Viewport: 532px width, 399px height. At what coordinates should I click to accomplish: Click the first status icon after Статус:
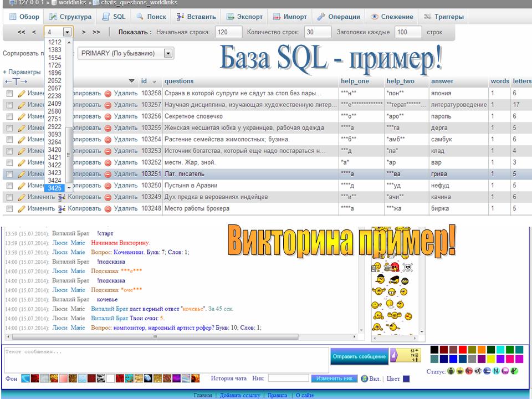(x=451, y=371)
